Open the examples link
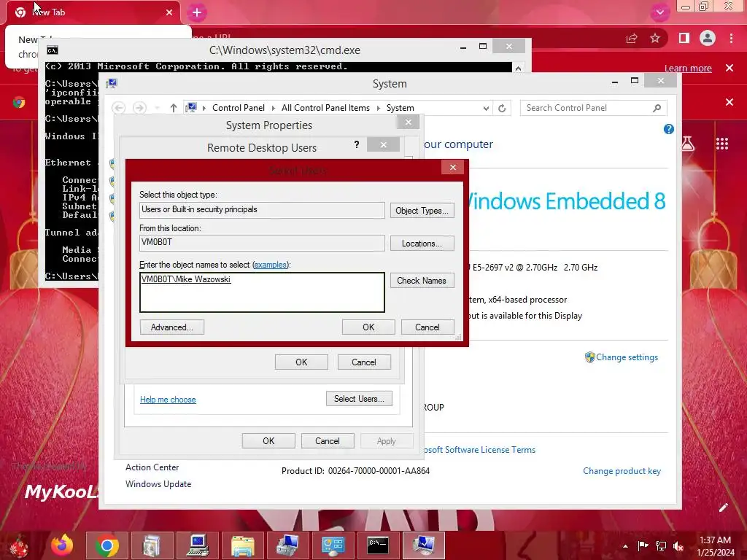747x560 pixels. [270, 265]
